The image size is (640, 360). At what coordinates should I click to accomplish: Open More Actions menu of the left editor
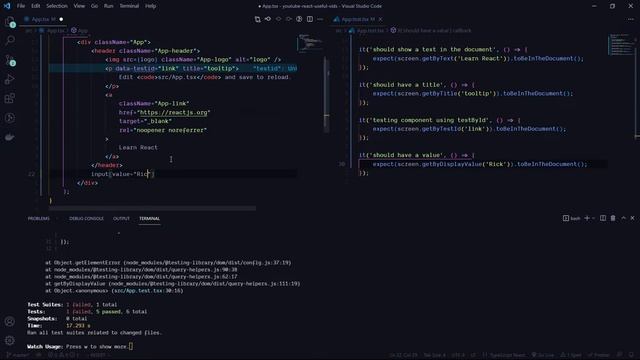tap(320, 19)
